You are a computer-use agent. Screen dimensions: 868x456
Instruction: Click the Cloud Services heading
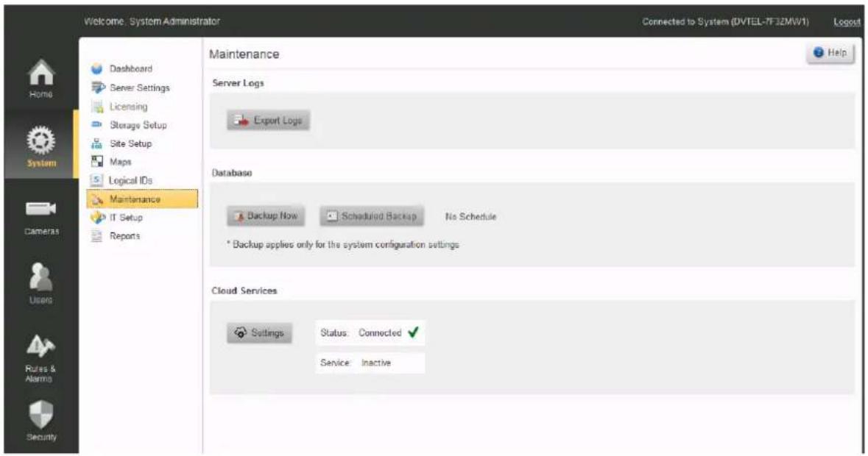coord(244,291)
